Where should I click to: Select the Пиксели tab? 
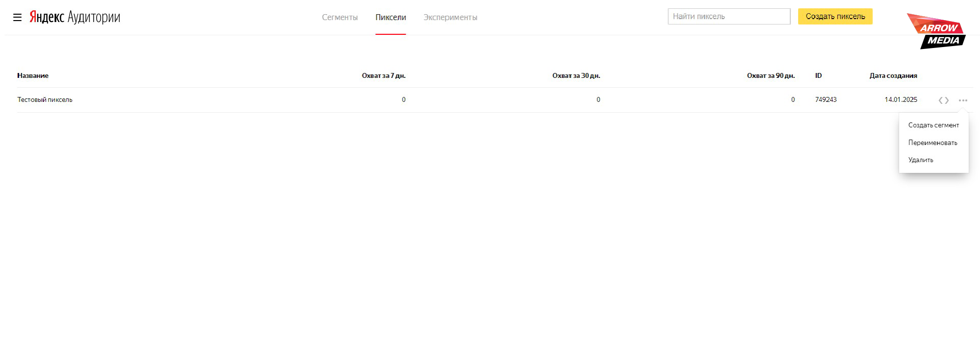[391, 18]
